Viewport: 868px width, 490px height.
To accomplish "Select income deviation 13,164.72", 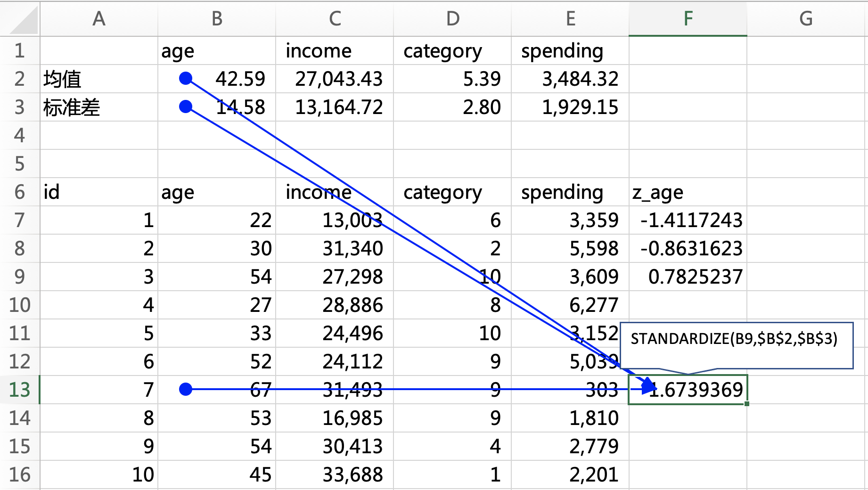I will click(x=335, y=107).
